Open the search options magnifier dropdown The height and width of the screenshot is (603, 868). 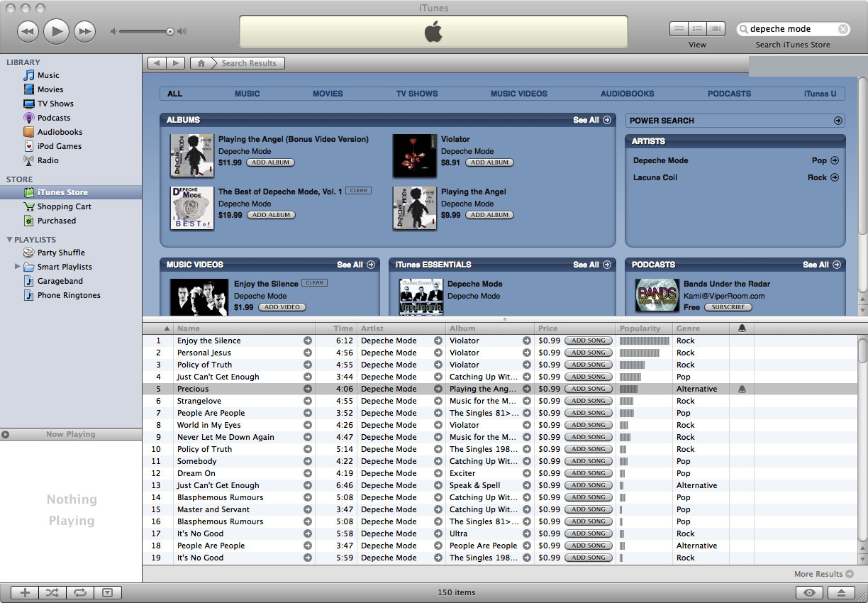pos(743,29)
